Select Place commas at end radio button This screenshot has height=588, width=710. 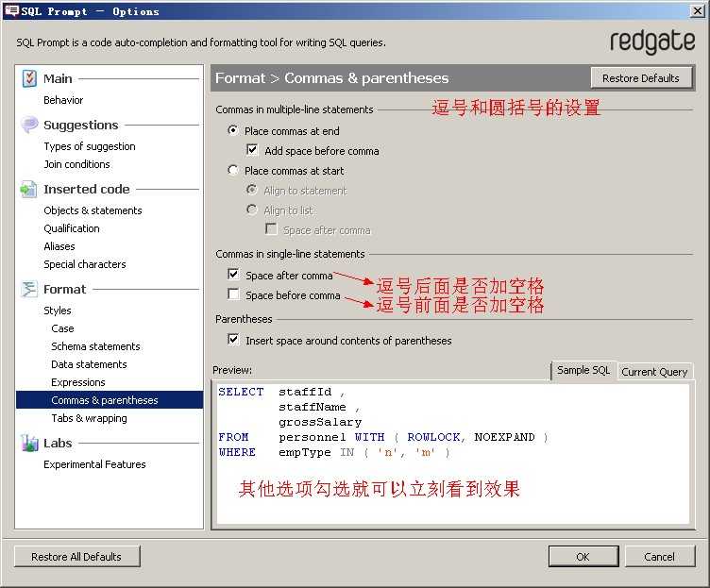pos(233,130)
